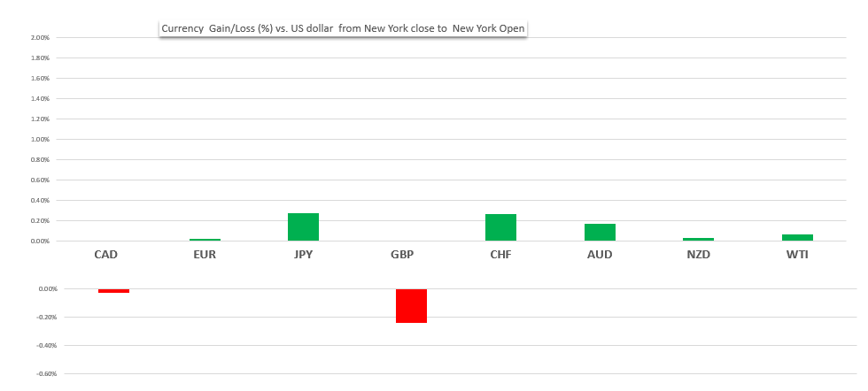Click the 1.00% y-axis label

[40, 140]
